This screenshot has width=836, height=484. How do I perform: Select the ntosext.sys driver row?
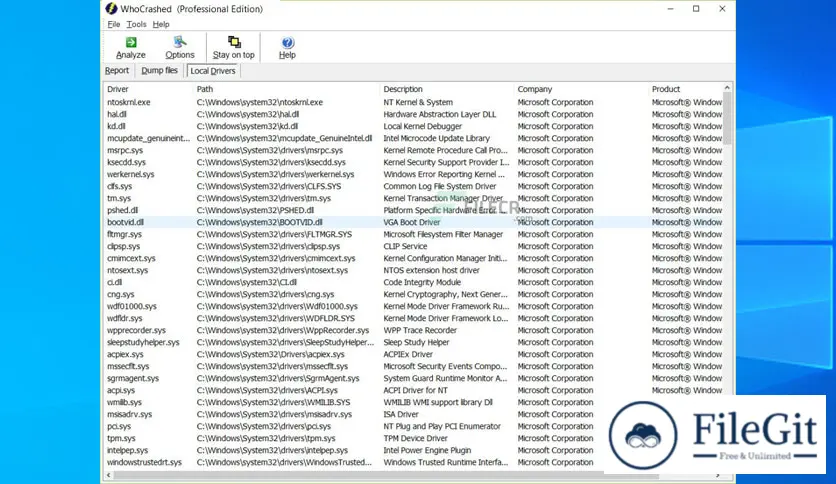tap(413, 270)
